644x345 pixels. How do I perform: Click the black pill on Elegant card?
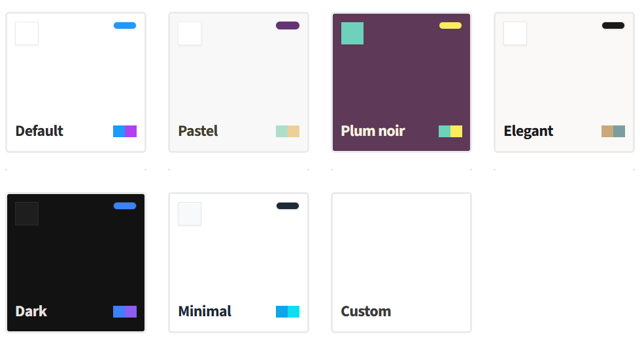click(613, 25)
